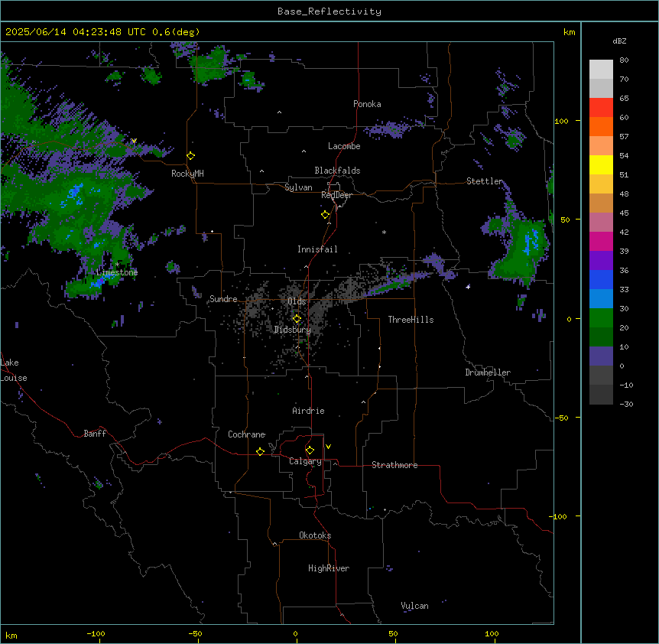Click the km unit label at bottom left
Screen dimensions: 659x644
click(11, 635)
